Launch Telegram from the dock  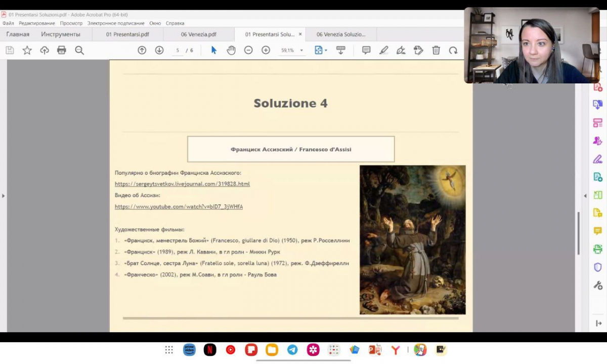point(292,350)
